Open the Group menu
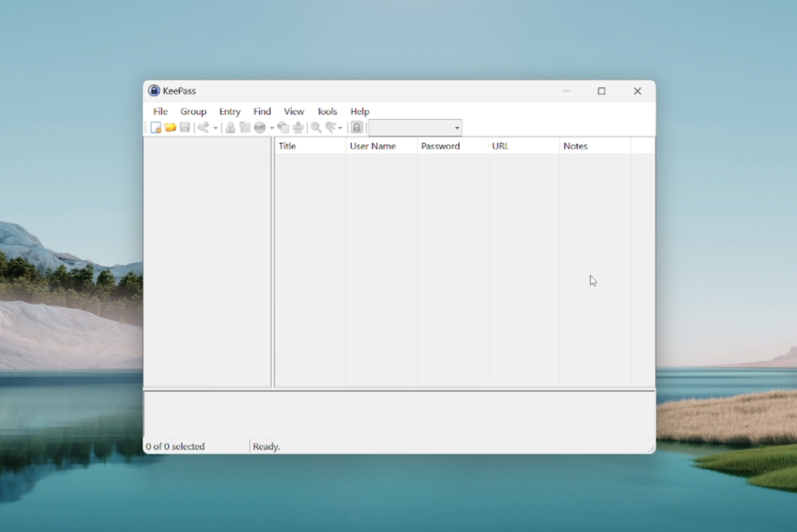The width and height of the screenshot is (797, 532). click(193, 111)
